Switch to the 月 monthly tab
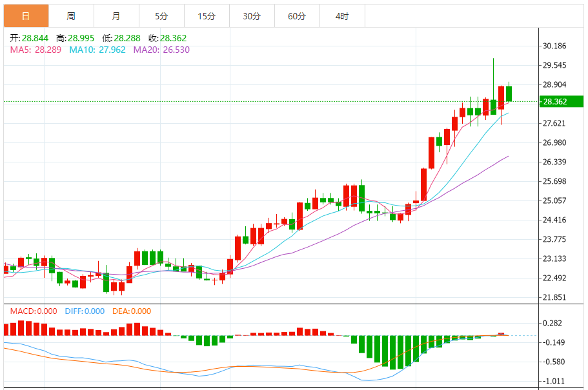Screen dimensions: 588x390 tap(116, 16)
